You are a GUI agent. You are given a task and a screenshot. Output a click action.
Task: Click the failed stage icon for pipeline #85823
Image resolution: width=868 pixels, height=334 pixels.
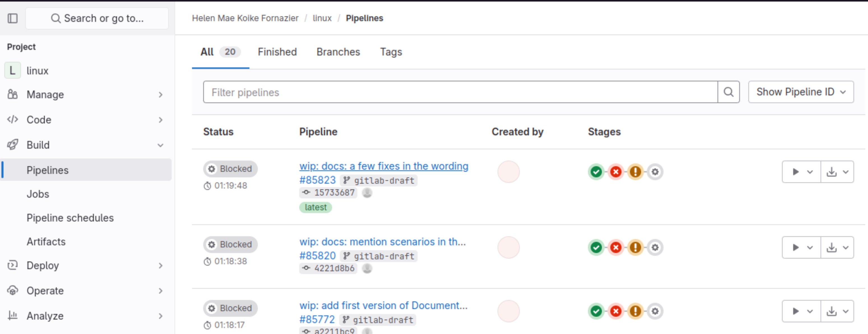(x=616, y=172)
